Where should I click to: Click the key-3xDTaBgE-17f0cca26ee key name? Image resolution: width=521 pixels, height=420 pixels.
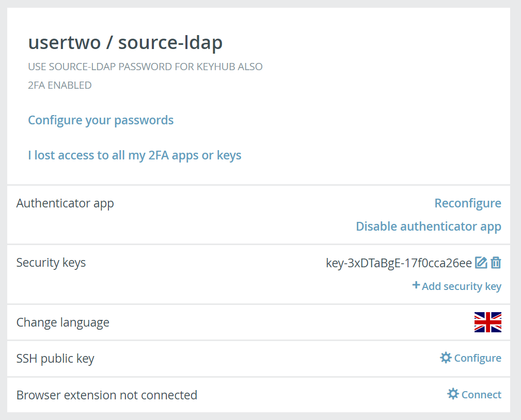coord(399,263)
